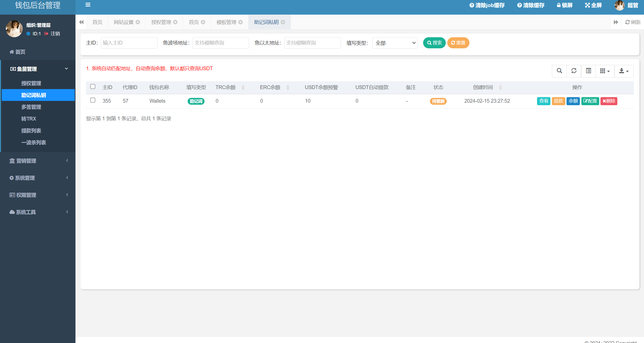Open 多签管理 in the sidebar
Image resolution: width=644 pixels, height=343 pixels.
[31, 107]
